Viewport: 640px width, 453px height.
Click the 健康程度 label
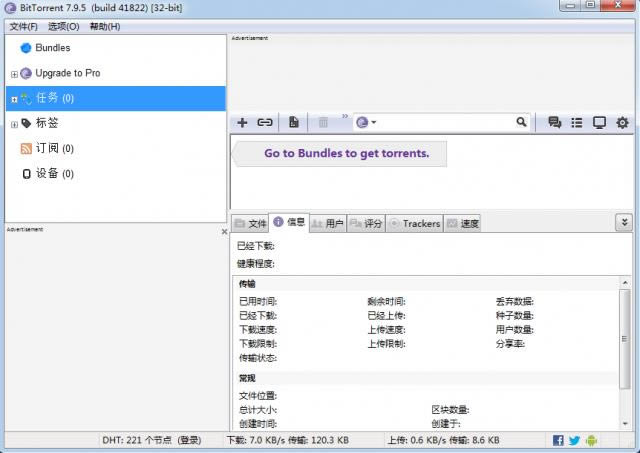click(256, 264)
